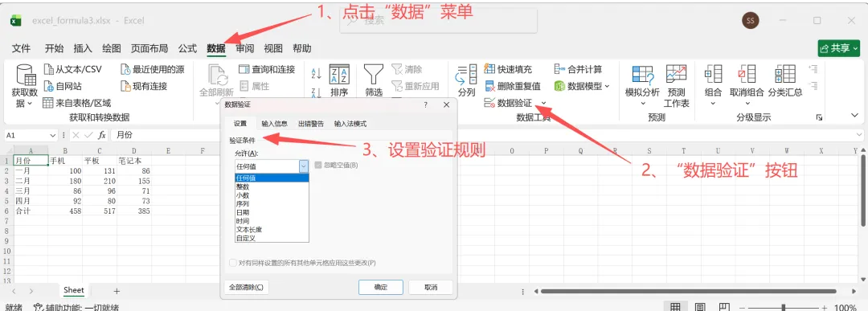Image resolution: width=868 pixels, height=311 pixels.
Task: Open the 文件 menu
Action: [x=21, y=49]
